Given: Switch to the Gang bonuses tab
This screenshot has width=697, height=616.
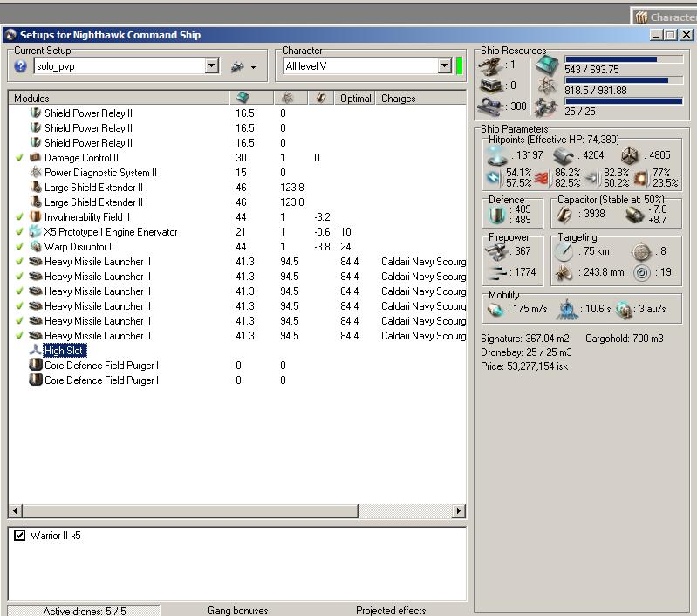Looking at the screenshot, I should (238, 611).
